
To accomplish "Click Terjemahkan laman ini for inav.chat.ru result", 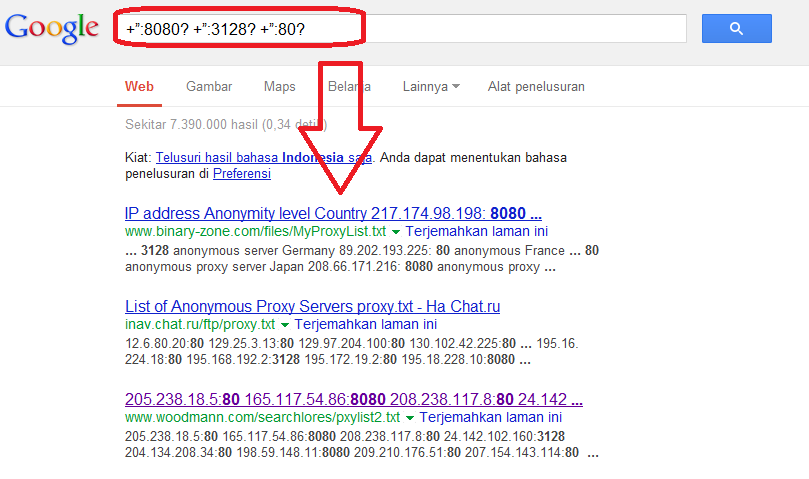I will pos(366,324).
